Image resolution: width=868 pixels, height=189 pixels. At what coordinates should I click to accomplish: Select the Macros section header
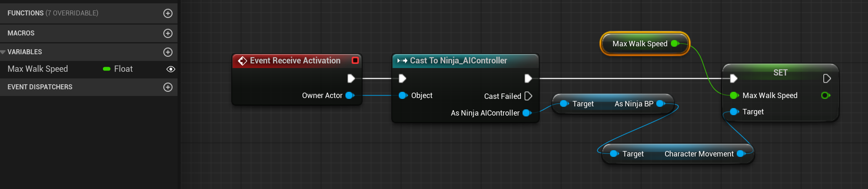(21, 33)
